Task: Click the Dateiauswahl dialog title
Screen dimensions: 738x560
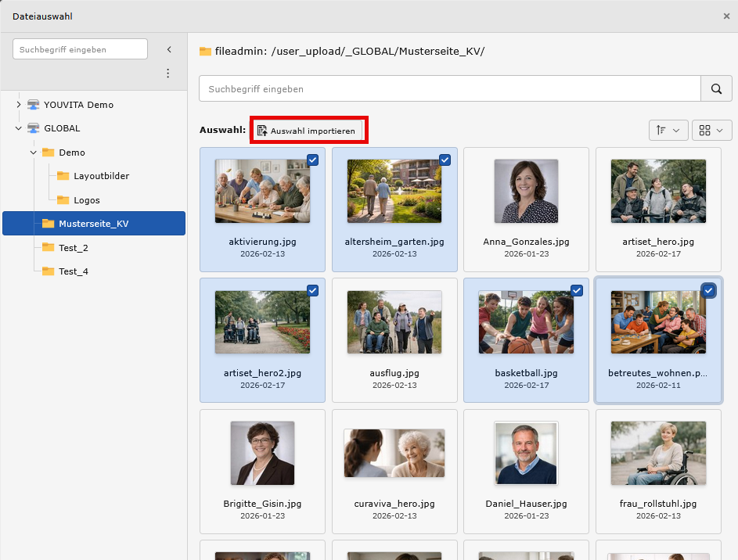Action: [42, 16]
